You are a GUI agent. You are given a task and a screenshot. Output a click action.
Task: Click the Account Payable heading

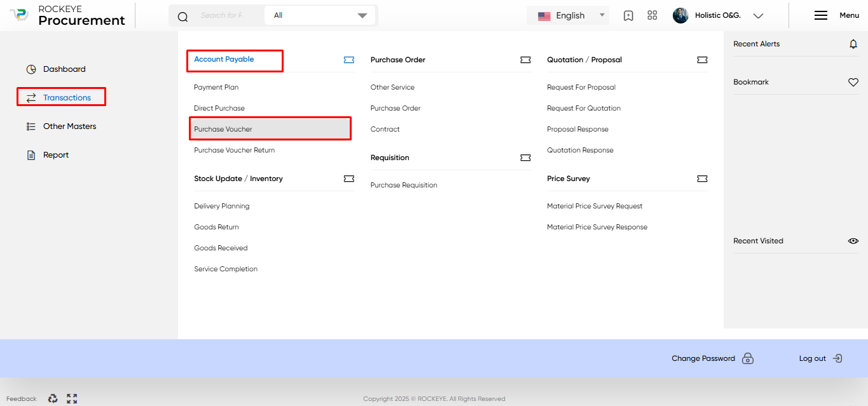click(x=224, y=59)
